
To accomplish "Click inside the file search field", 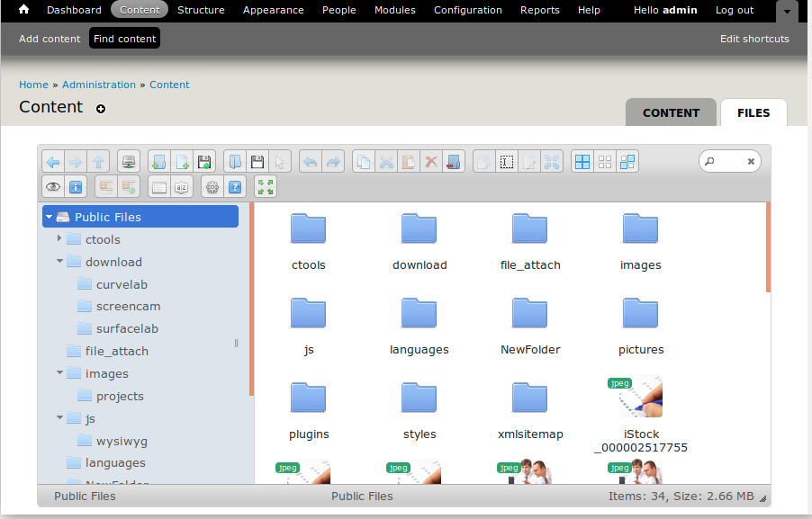I will 729,162.
